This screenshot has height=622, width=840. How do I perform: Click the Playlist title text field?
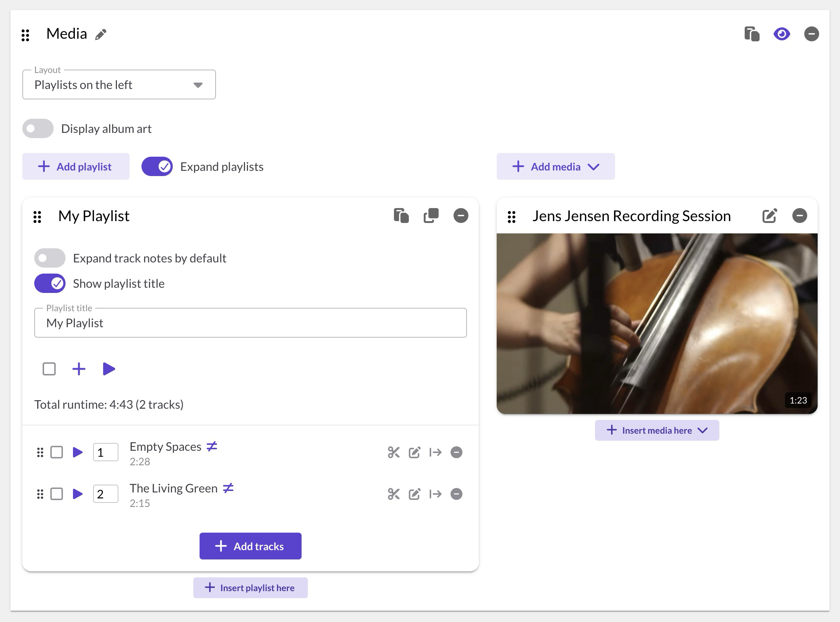pos(250,323)
